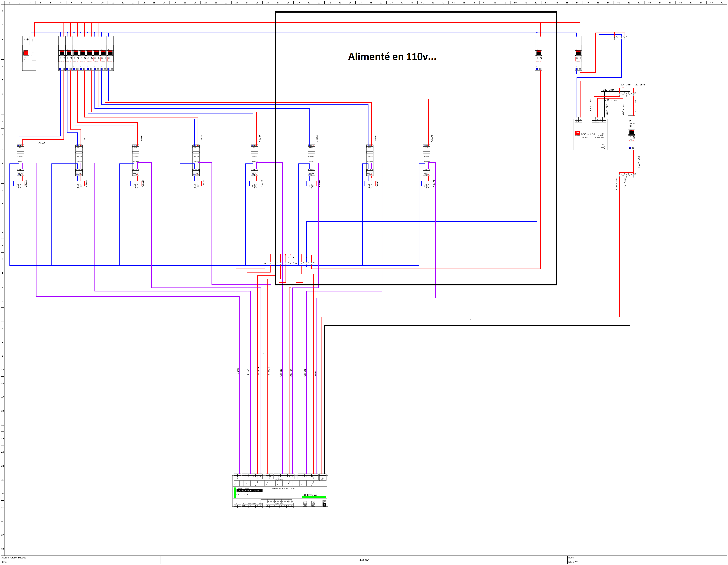The image size is (728, 565).
Task: Click the Auteur Matthieu Ducorps title field
Action: point(14,558)
